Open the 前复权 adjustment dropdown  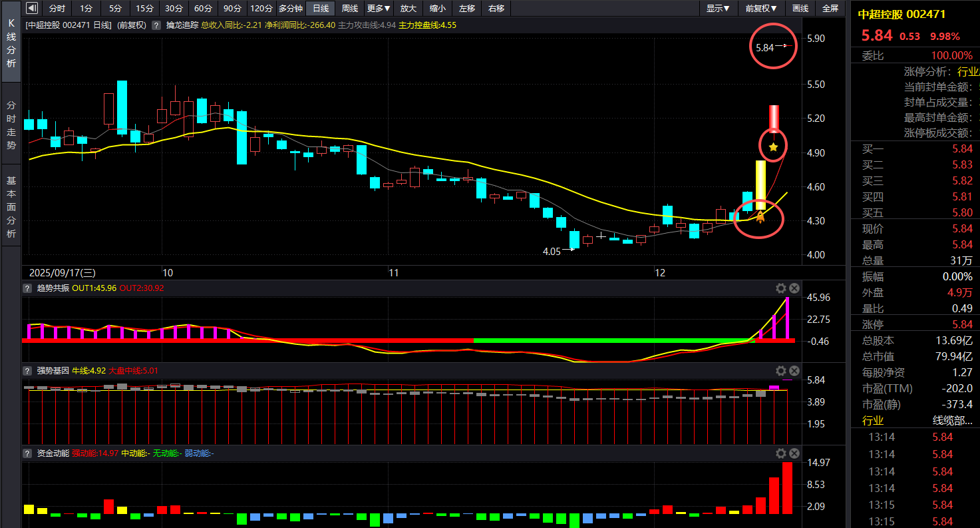pos(760,9)
